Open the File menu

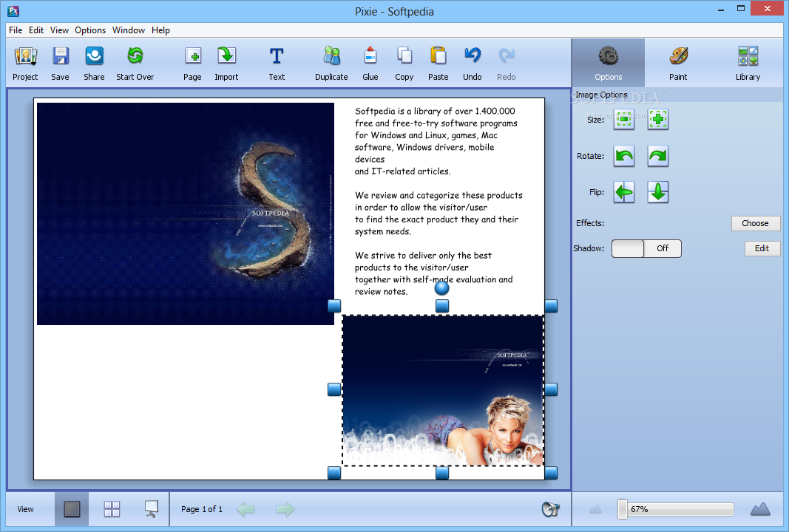(x=16, y=30)
